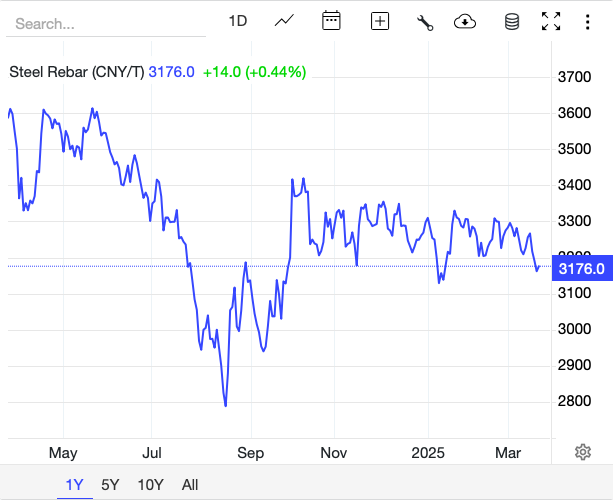This screenshot has width=613, height=504.
Task: Open the wrench tools menu
Action: click(x=425, y=21)
